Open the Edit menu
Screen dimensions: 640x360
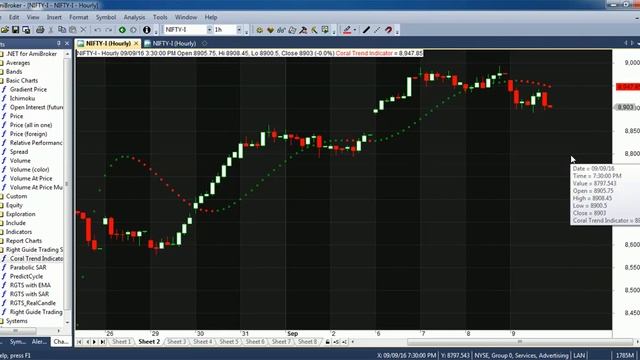14,17
